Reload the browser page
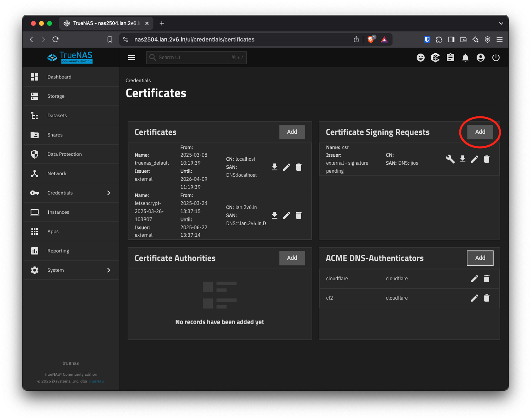Viewport: 531px width, 420px height. coord(56,39)
